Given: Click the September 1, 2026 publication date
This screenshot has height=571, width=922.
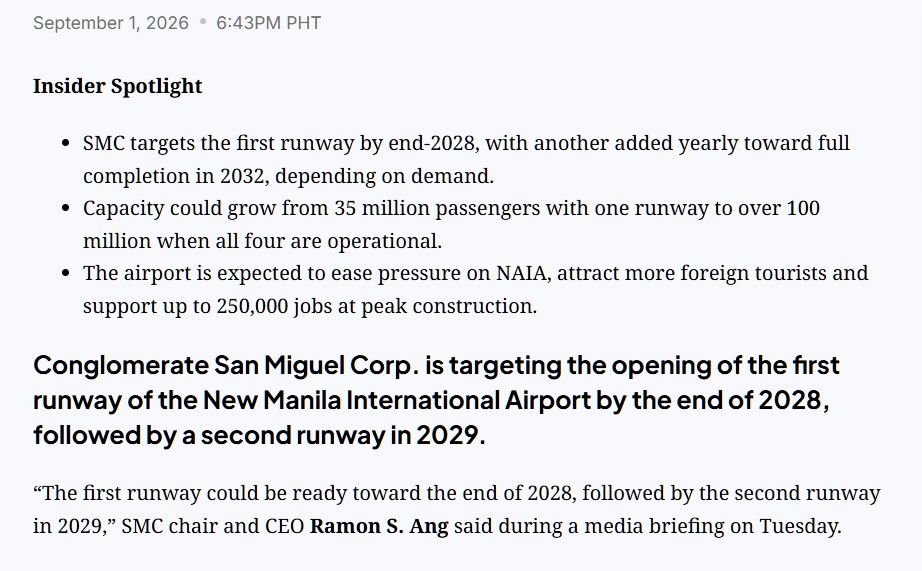Looking at the screenshot, I should click(x=111, y=23).
